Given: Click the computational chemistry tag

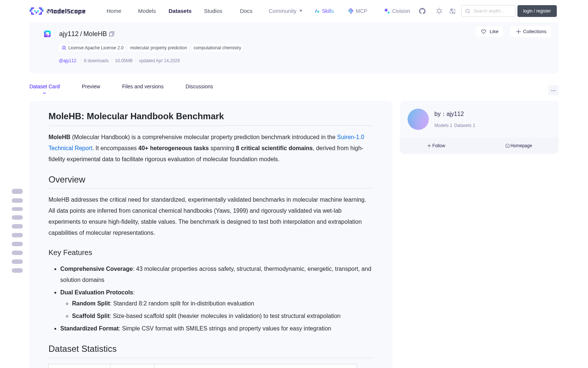Looking at the screenshot, I should [217, 48].
